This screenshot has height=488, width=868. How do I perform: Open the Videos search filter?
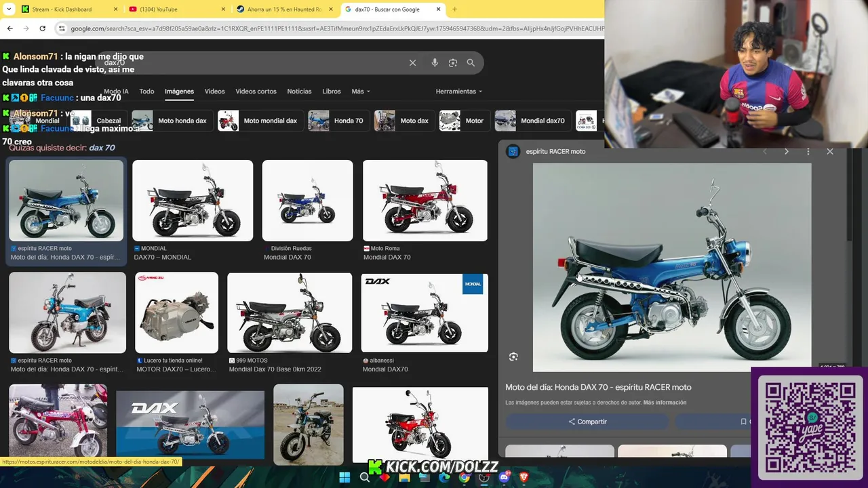click(214, 91)
